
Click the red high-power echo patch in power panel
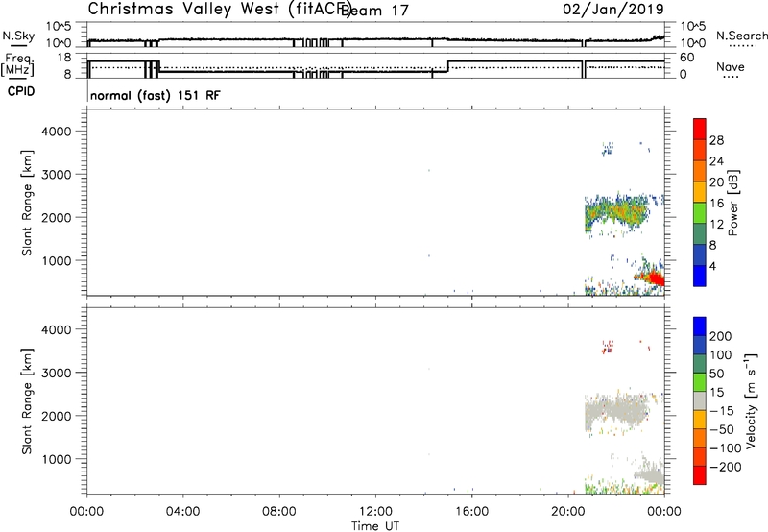coord(656,279)
